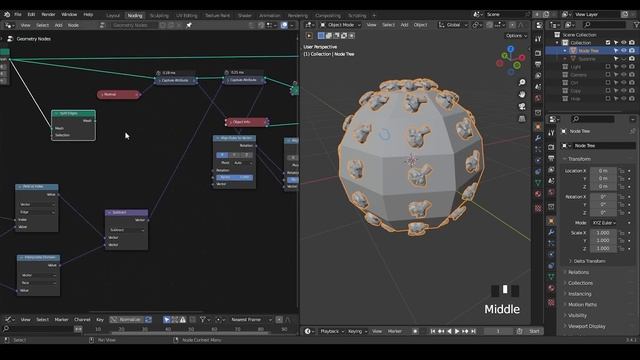The height and width of the screenshot is (360, 640).
Task: Toggle Collection exclude checkbox in outliner
Action: 608,42
